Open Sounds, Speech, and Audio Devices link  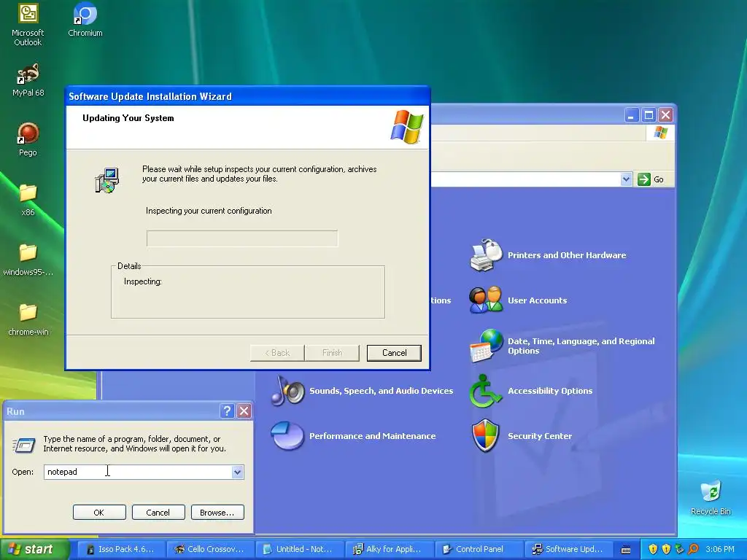click(x=381, y=391)
